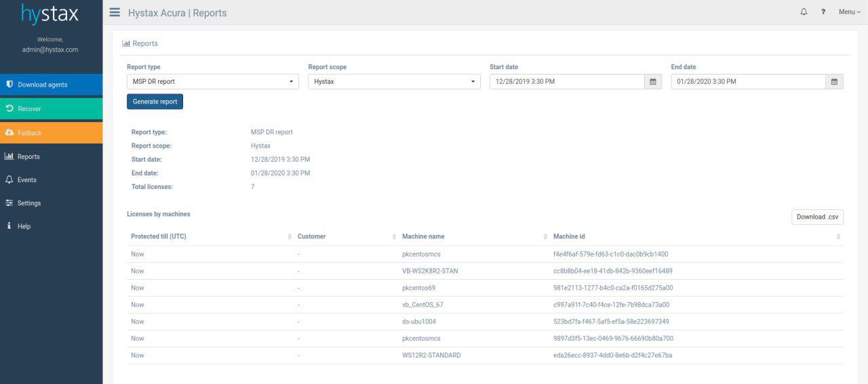Click the Reports bar chart sidebar icon
868x384 pixels.
9,156
